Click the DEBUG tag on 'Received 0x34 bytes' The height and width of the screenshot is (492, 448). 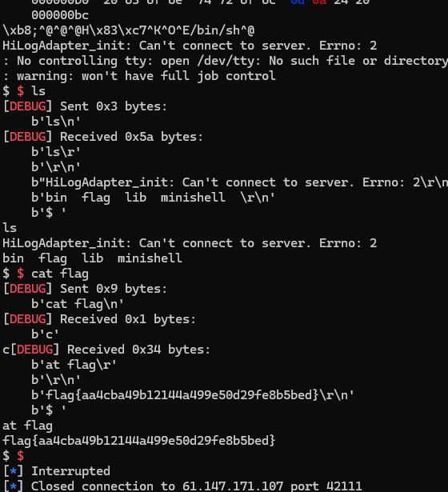(x=35, y=350)
